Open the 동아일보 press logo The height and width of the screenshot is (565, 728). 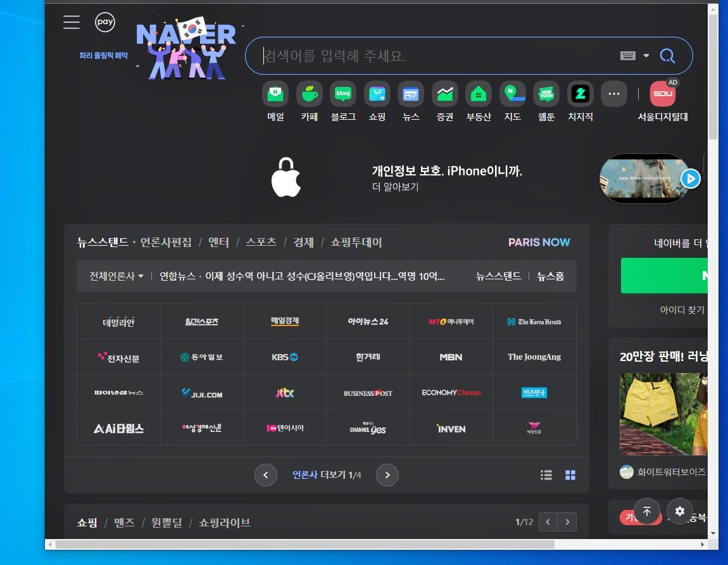point(201,357)
